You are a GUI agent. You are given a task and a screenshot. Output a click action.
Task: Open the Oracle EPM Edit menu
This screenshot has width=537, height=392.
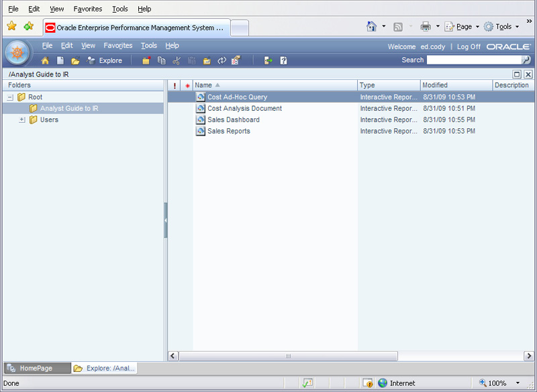[x=66, y=46]
